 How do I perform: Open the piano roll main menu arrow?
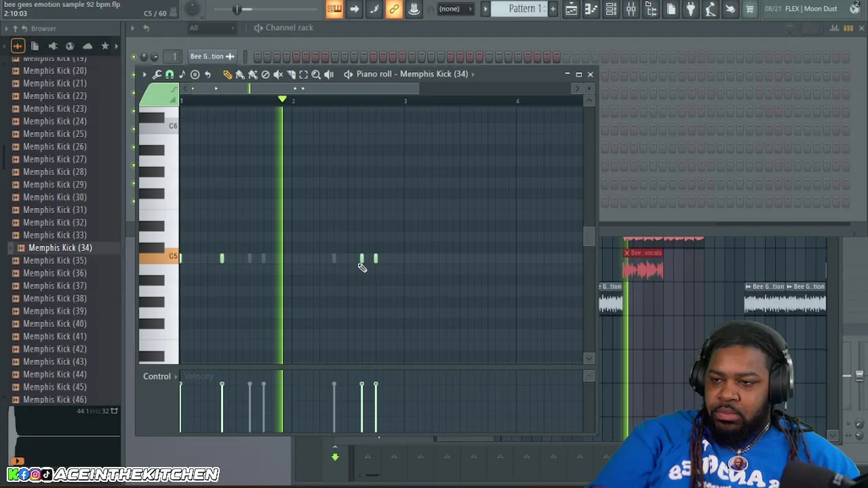(144, 75)
